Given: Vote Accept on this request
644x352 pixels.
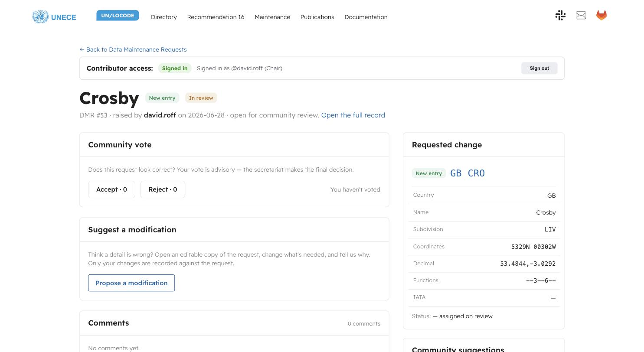Looking at the screenshot, I should pyautogui.click(x=111, y=189).
